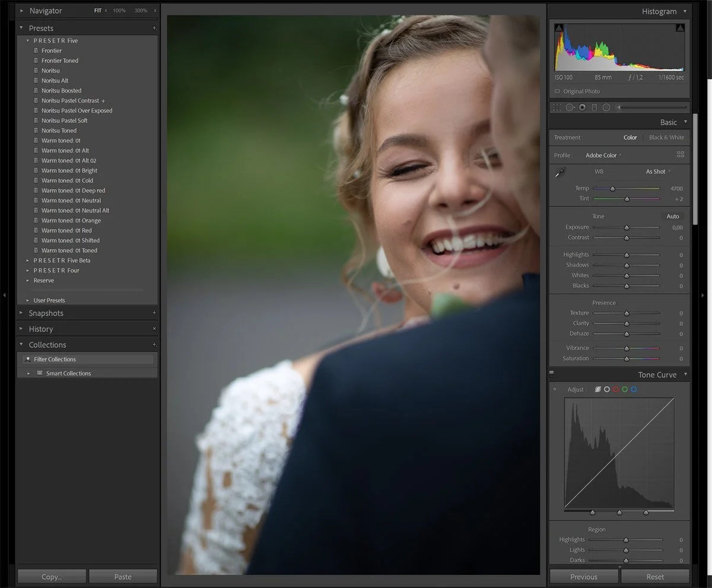Click the arrow below the Darks slider
This screenshot has width=712, height=588.
[x=619, y=567]
